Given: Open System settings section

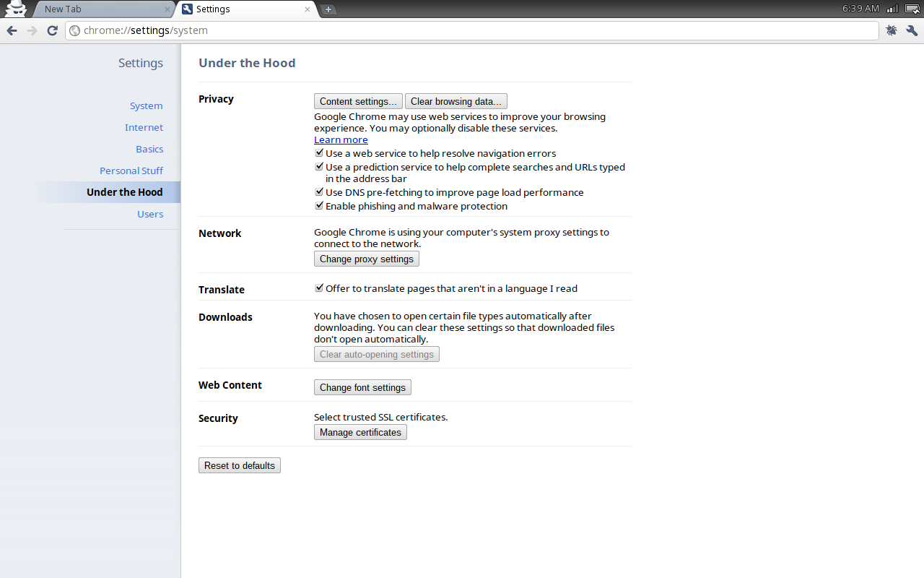Looking at the screenshot, I should point(147,105).
